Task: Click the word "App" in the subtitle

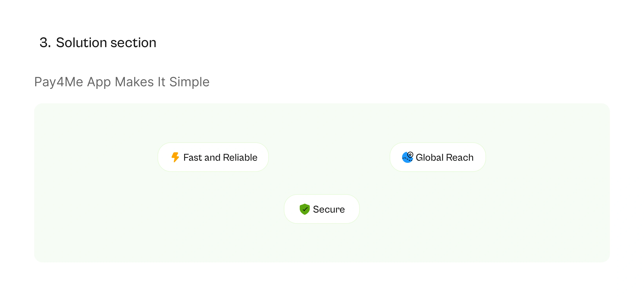Action: click(99, 82)
